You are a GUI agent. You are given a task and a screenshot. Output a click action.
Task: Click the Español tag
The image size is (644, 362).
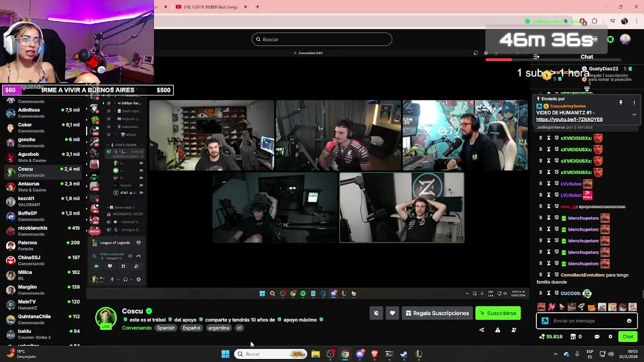pos(191,328)
